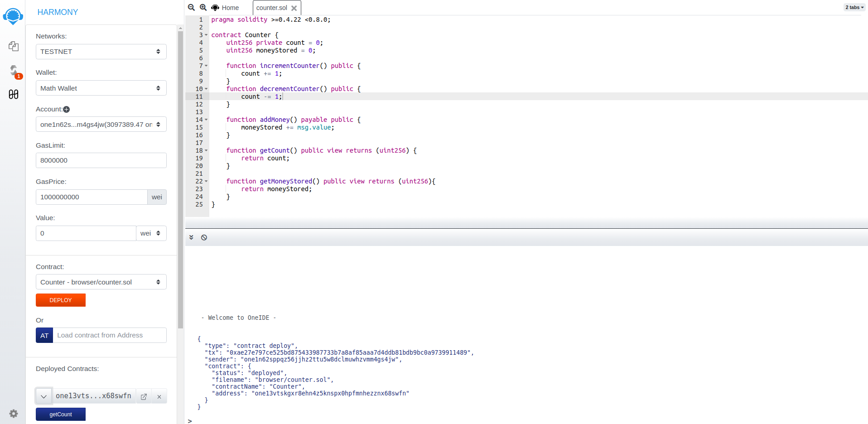Image resolution: width=868 pixels, height=424 pixels.
Task: Click the pragma solidity line in the editor
Action: click(x=271, y=19)
